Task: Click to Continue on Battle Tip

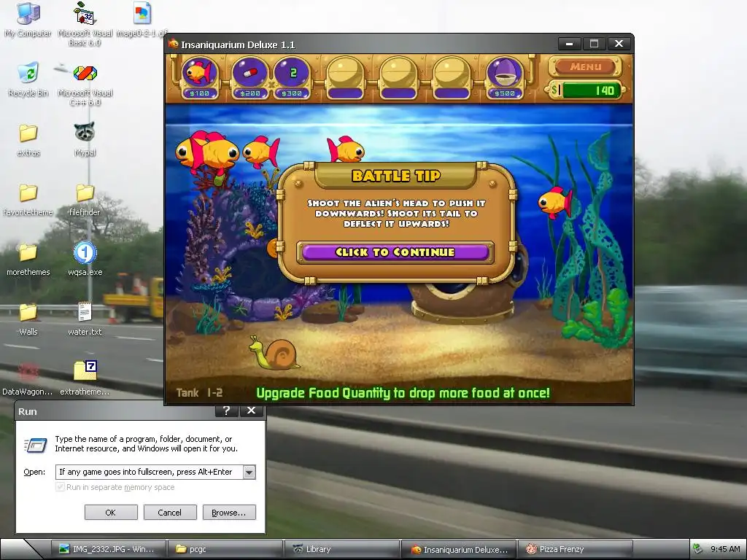Action: 395,252
